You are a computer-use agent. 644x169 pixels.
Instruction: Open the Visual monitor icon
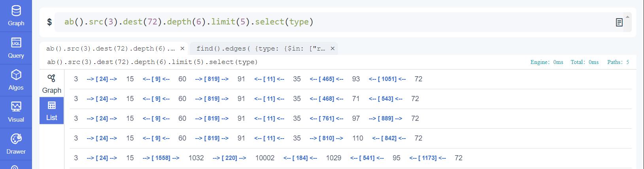click(16, 107)
